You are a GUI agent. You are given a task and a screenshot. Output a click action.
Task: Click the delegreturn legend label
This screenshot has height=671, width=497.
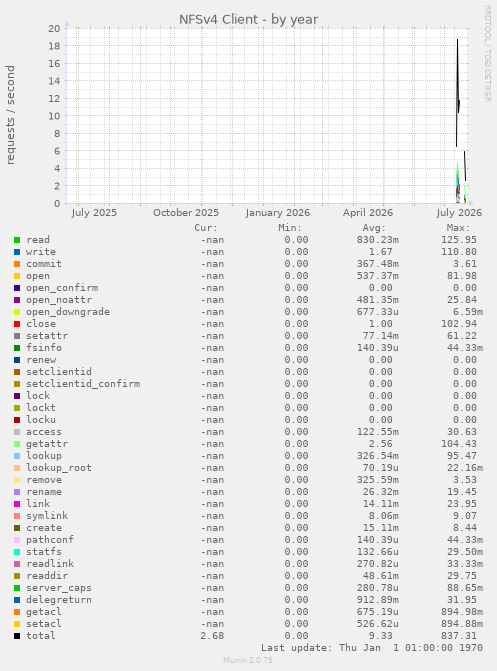pyautogui.click(x=59, y=600)
